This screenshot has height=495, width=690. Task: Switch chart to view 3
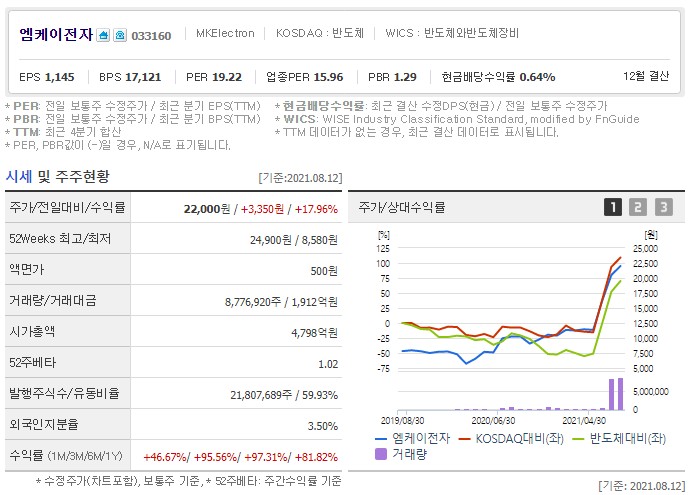coord(664,207)
